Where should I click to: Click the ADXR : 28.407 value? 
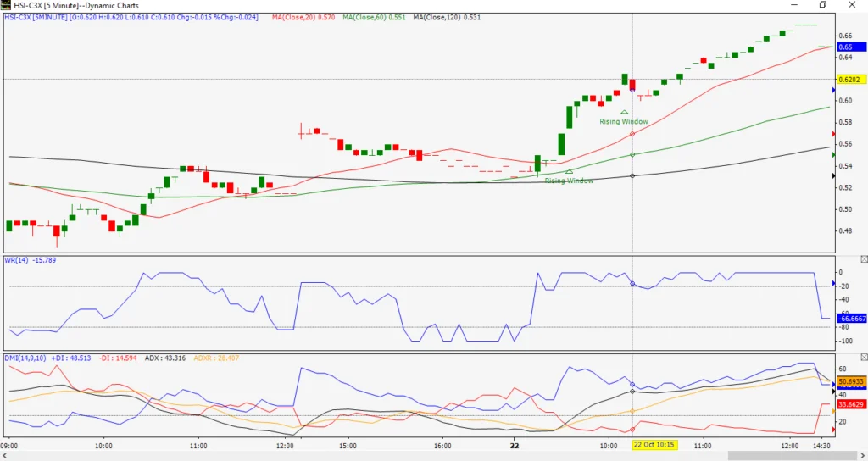[216, 358]
